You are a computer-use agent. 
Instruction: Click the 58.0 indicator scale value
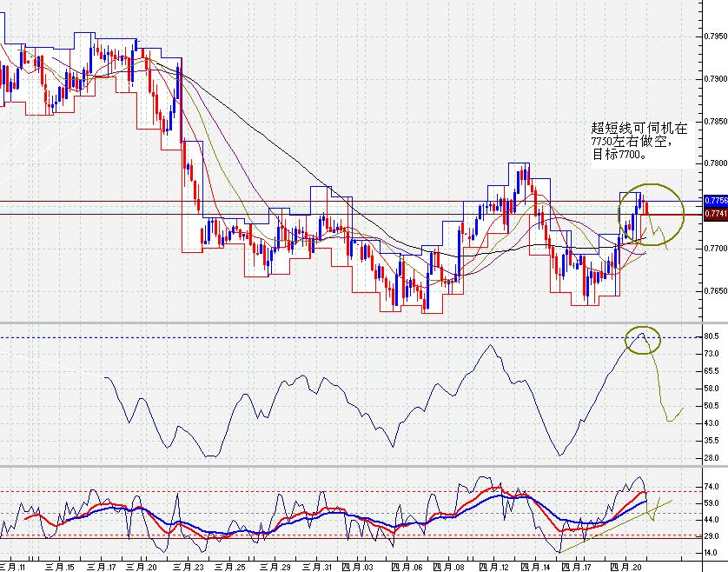[711, 389]
